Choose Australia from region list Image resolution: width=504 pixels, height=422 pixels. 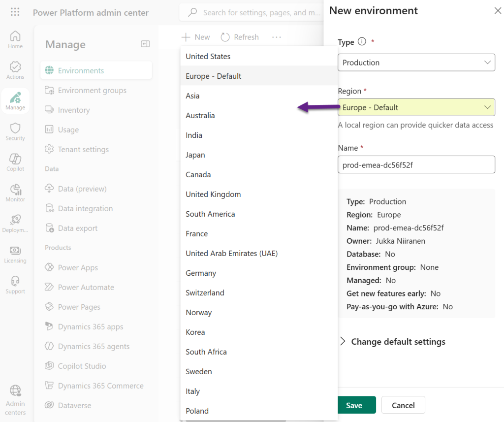[259, 115]
